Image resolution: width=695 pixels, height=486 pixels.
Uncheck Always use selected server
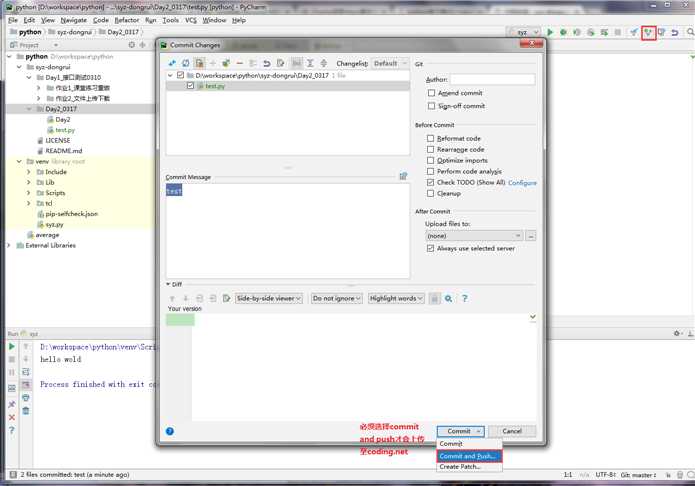[430, 248]
